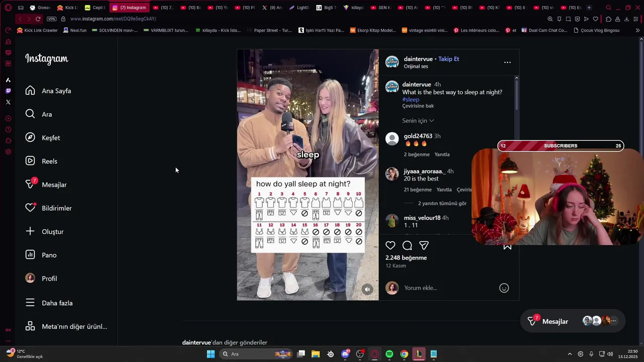The width and height of the screenshot is (644, 362).
Task: Open a new browser tab with plus
Action: coord(589,8)
